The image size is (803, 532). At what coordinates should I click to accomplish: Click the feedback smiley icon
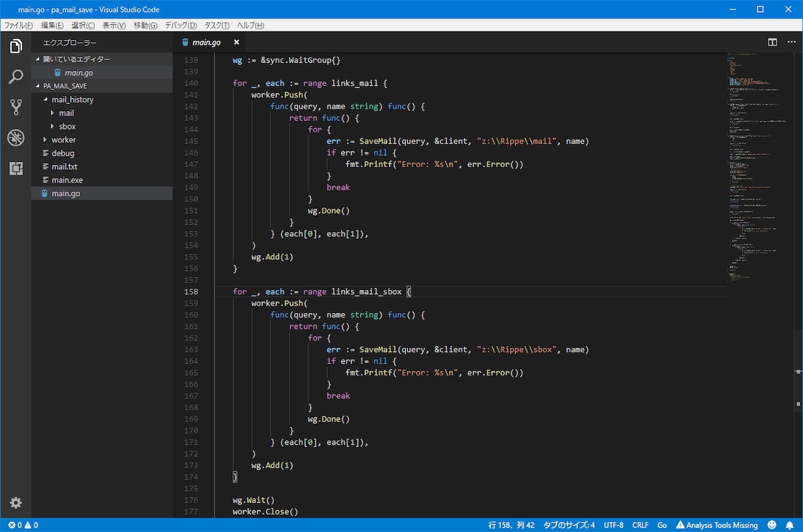tap(772, 525)
